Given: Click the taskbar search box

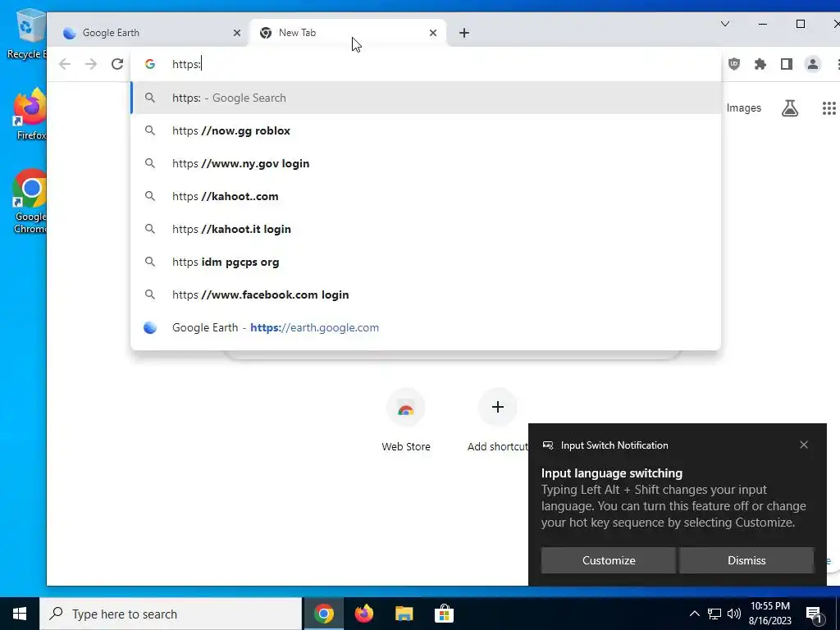Looking at the screenshot, I should (171, 614).
